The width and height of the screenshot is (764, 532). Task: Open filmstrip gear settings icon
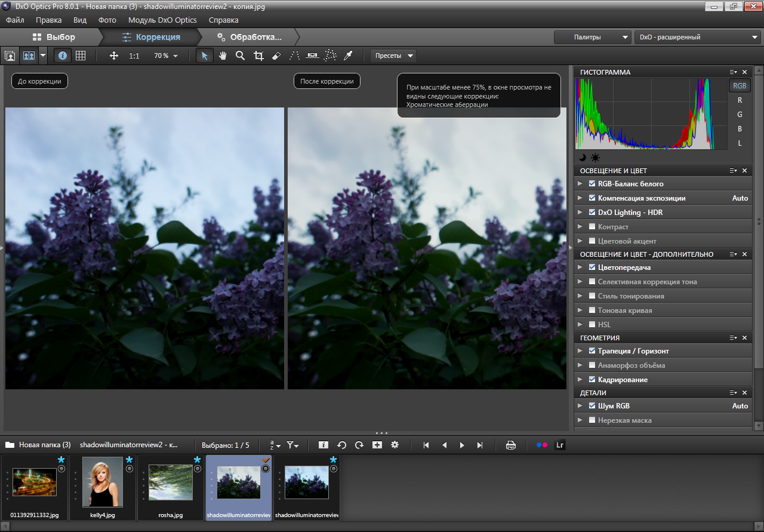pos(395,445)
